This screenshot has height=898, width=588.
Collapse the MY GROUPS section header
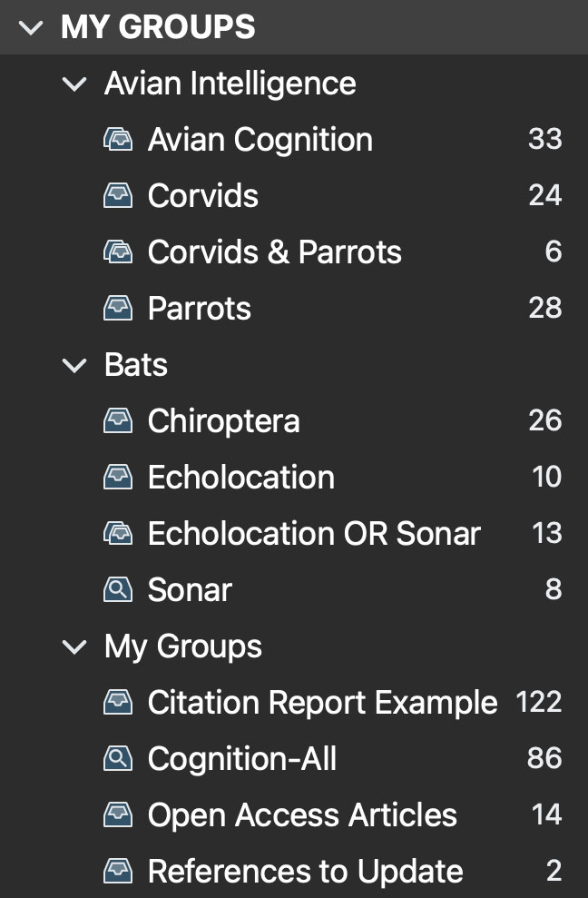point(31,28)
